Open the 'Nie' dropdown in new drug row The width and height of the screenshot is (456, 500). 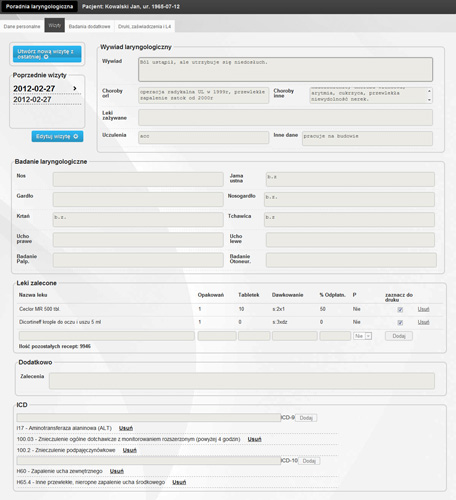tap(362, 336)
